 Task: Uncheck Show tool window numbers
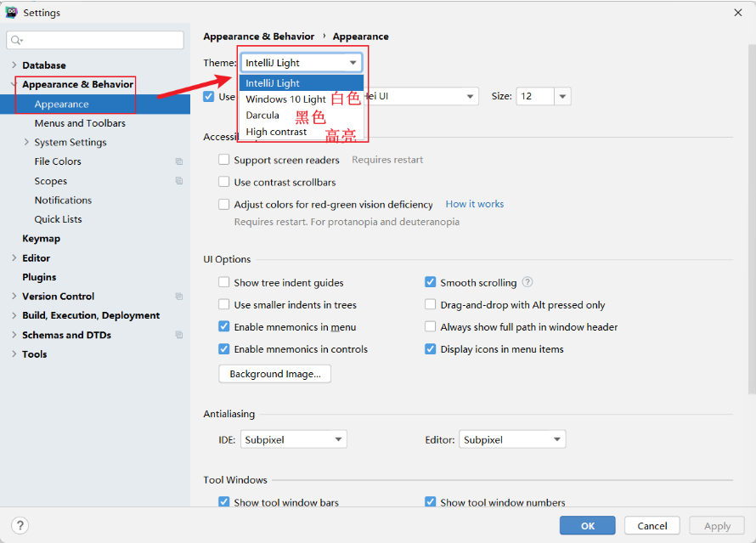coord(430,502)
